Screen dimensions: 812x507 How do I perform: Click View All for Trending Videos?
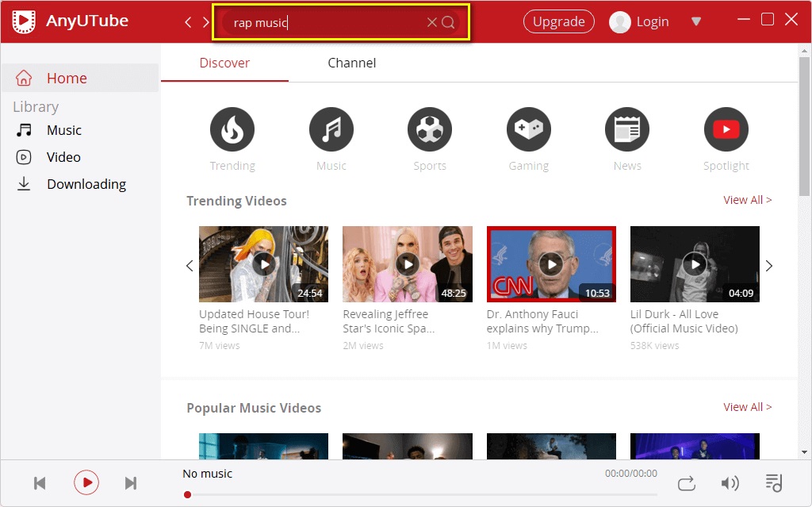pos(747,200)
